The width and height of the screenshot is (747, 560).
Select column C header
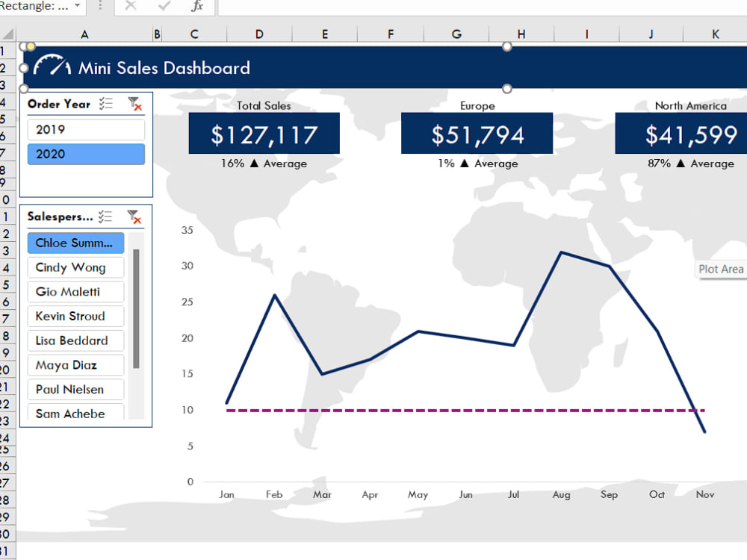(x=194, y=34)
